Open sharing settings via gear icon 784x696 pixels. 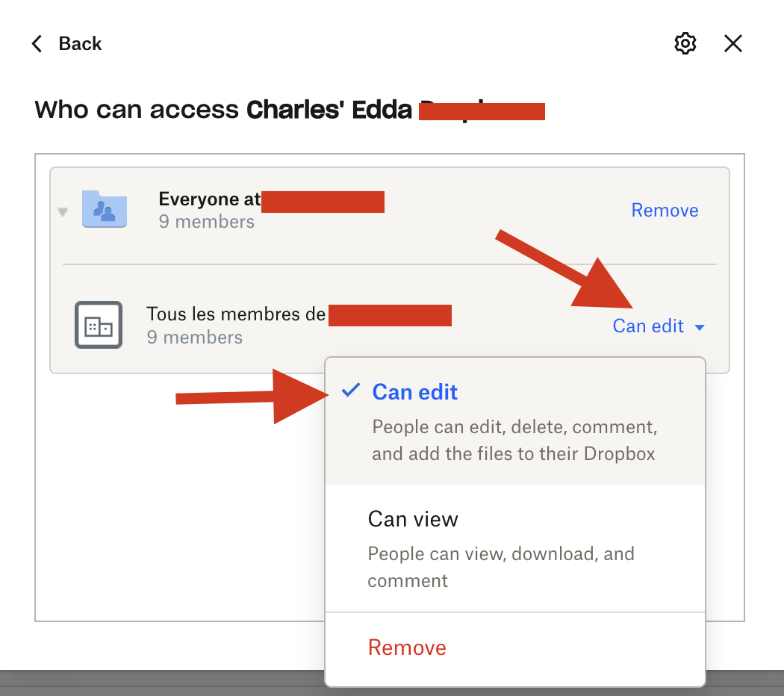coord(685,43)
